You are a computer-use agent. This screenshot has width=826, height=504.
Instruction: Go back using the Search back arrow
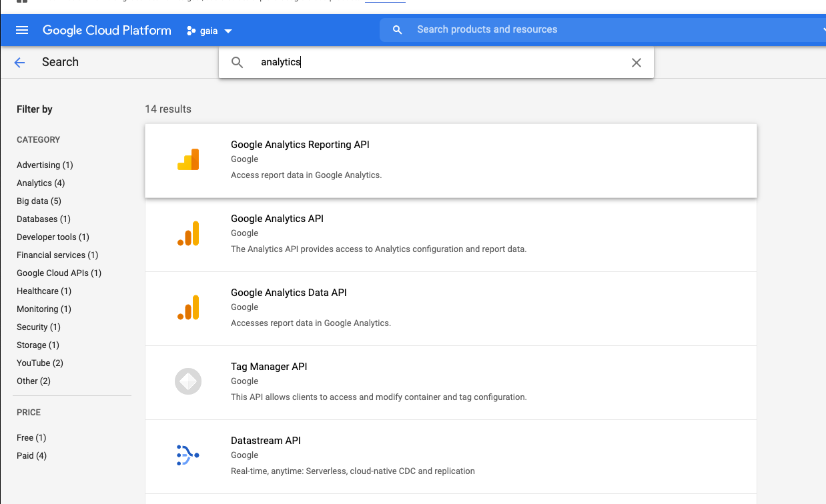tap(19, 63)
